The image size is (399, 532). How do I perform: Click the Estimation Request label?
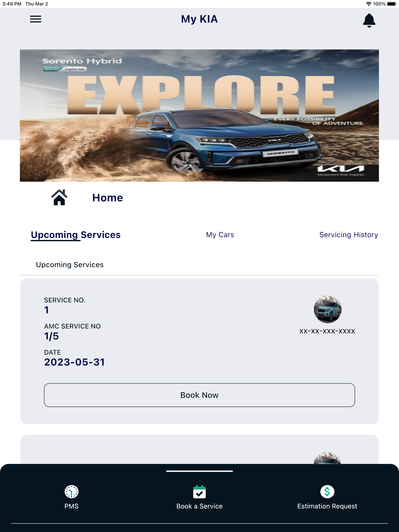(x=327, y=506)
